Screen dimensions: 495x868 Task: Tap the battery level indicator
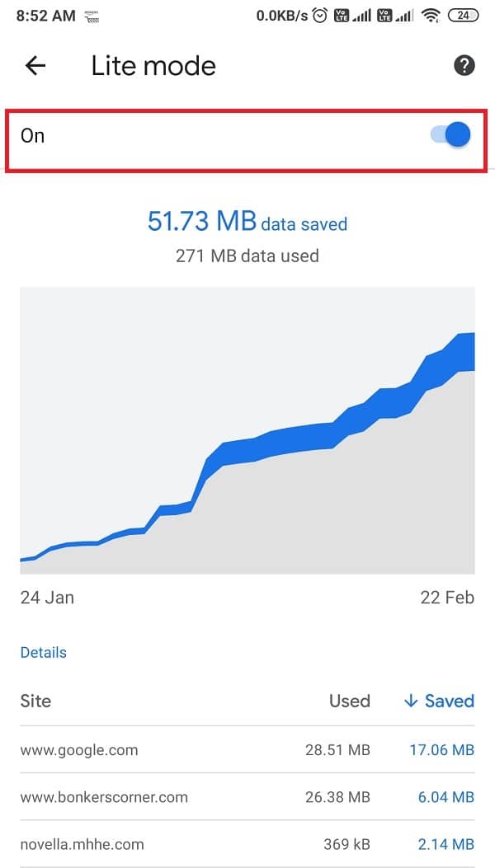coord(464,15)
